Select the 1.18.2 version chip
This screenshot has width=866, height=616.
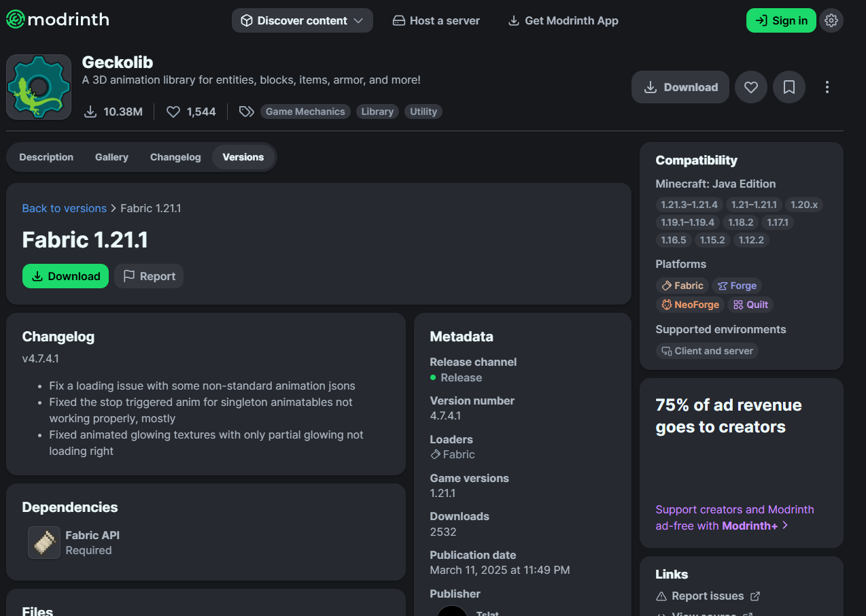click(741, 222)
